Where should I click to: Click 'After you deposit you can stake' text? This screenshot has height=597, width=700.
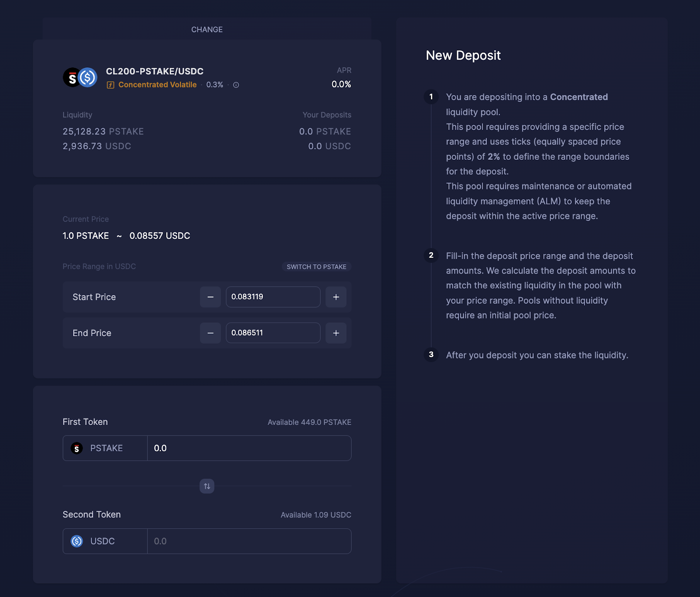pyautogui.click(x=537, y=355)
